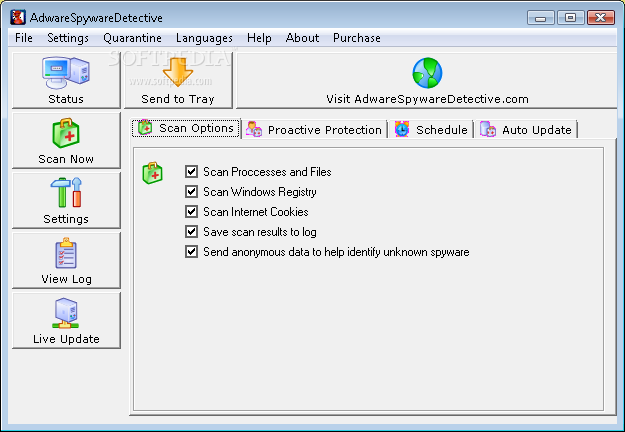This screenshot has height=432, width=625.
Task: Click the Proactive Protection tab icon
Action: pos(254,130)
